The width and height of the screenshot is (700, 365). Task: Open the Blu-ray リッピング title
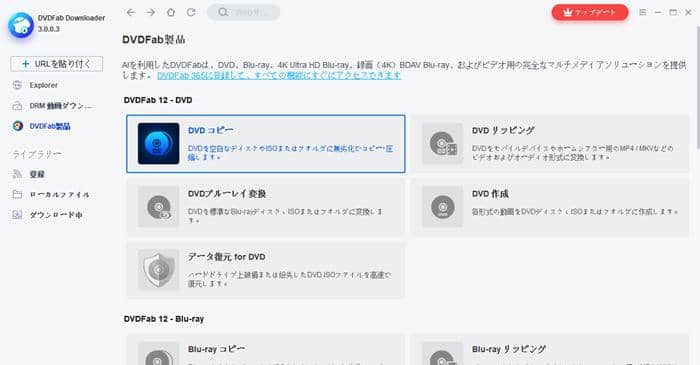509,349
